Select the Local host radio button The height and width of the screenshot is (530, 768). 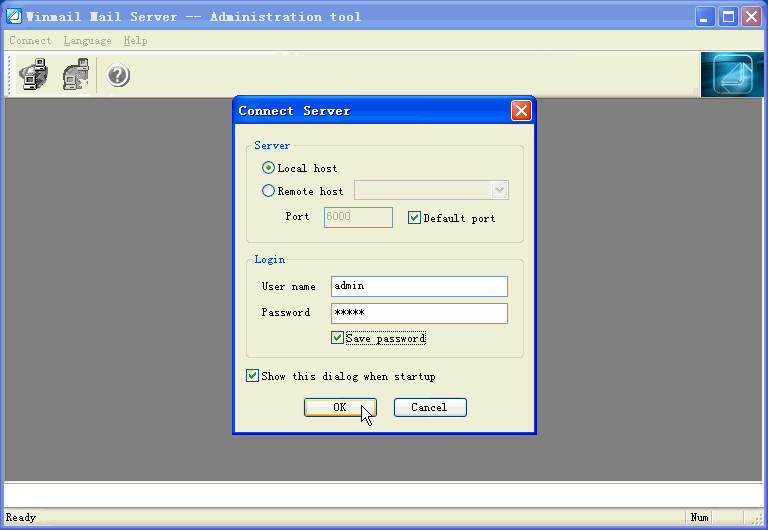[268, 168]
